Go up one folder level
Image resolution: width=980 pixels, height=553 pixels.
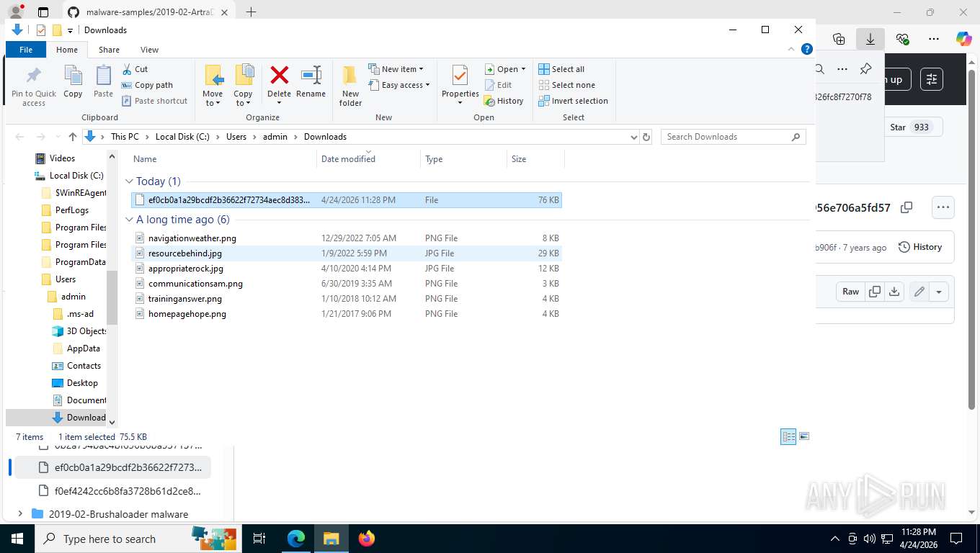73,137
